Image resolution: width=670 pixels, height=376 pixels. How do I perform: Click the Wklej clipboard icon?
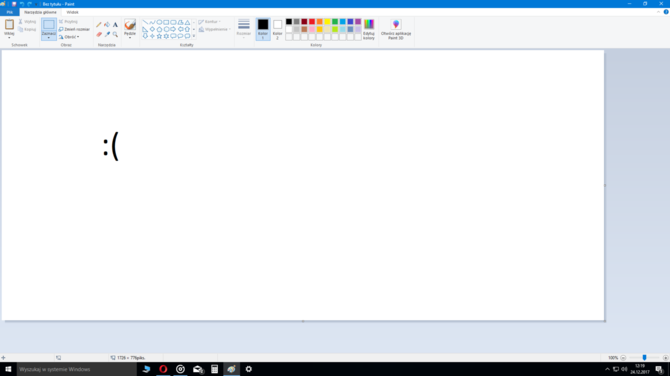[x=9, y=24]
